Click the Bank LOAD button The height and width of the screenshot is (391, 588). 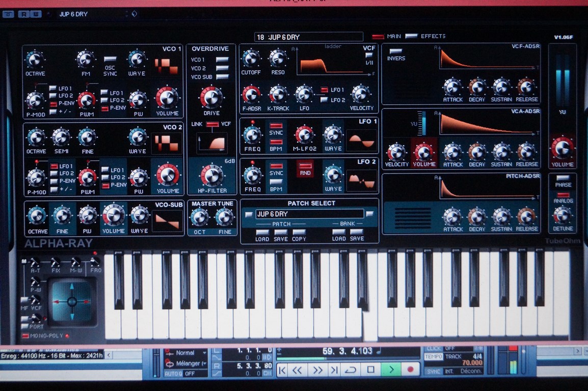[339, 232]
